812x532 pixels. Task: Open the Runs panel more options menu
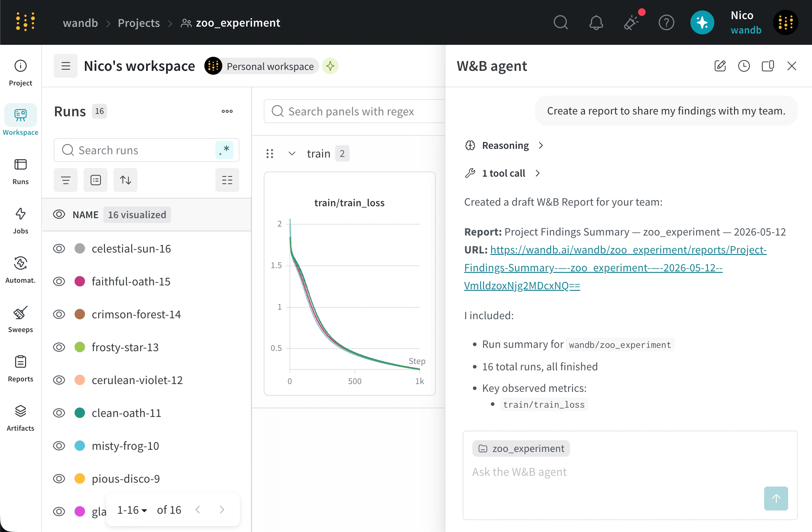[227, 111]
